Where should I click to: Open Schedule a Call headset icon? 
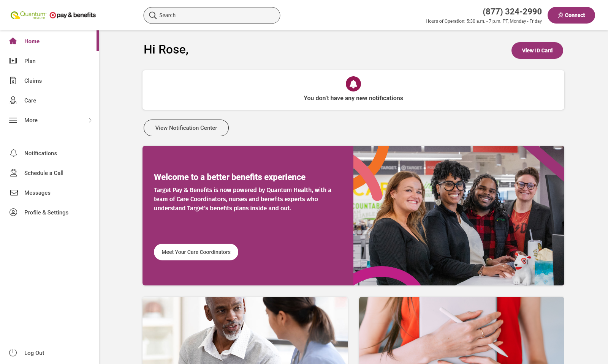14,173
